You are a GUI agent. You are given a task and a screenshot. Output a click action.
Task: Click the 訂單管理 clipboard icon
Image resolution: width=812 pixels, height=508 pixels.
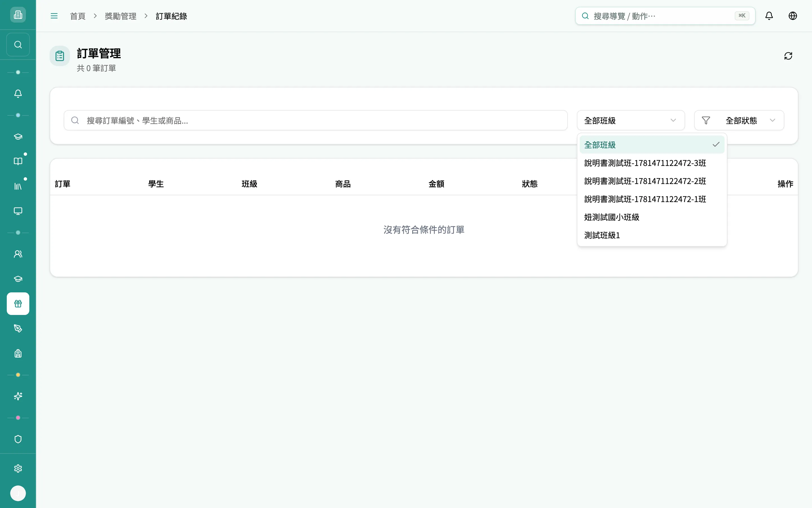60,56
